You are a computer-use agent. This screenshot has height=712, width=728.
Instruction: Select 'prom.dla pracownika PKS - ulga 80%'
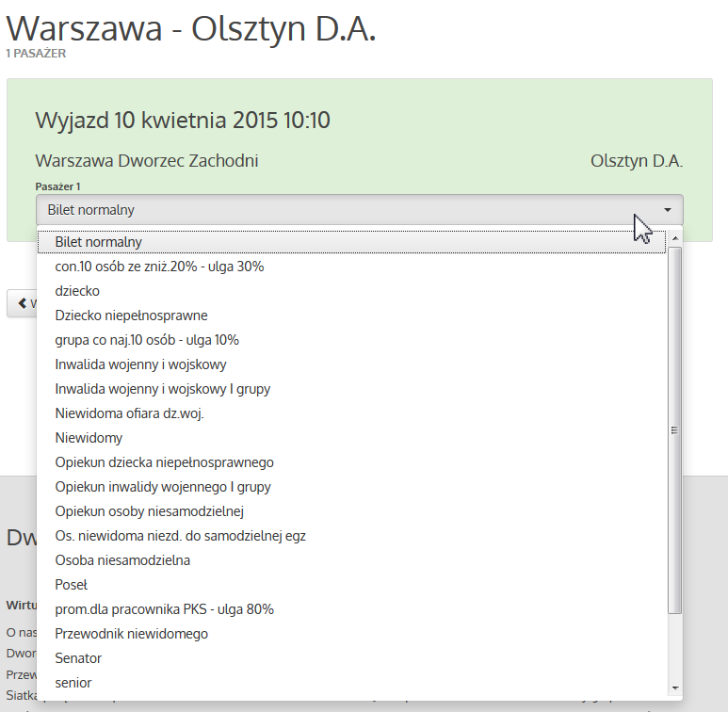[x=351, y=609]
